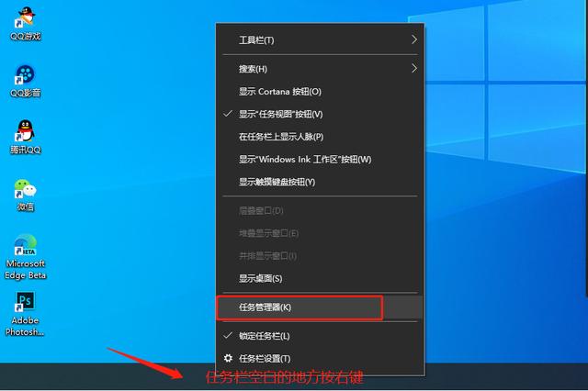Uncheck 锁定任务栏(L) option

pyautogui.click(x=320, y=336)
